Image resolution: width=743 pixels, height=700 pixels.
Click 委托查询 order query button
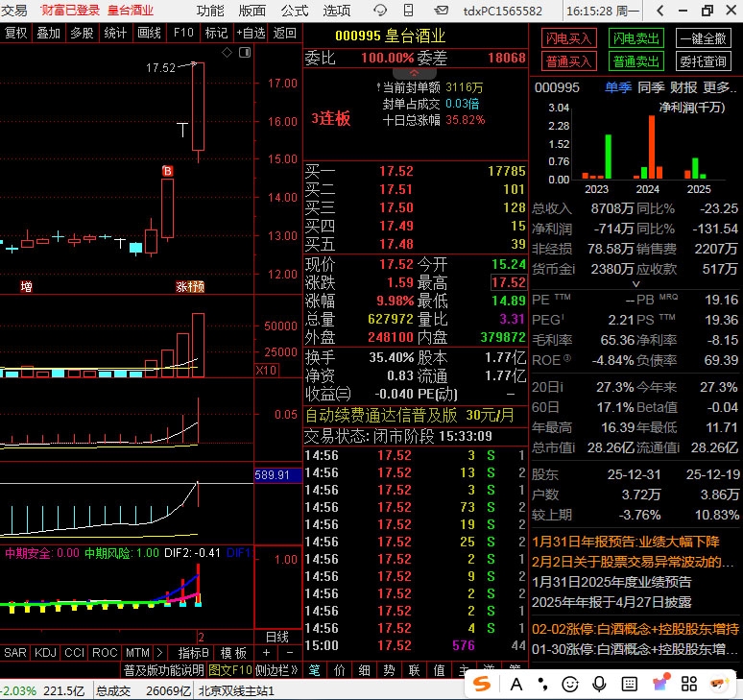pos(704,61)
